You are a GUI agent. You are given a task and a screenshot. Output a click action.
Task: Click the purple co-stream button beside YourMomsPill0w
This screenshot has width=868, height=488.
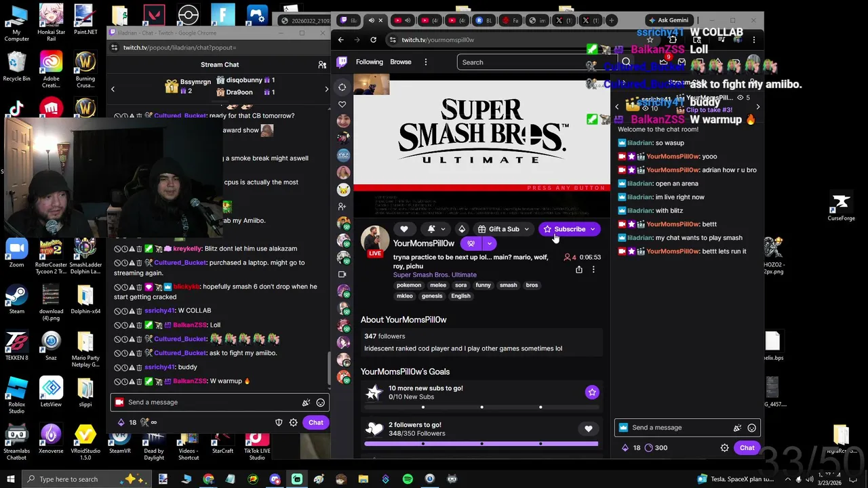pyautogui.click(x=471, y=243)
